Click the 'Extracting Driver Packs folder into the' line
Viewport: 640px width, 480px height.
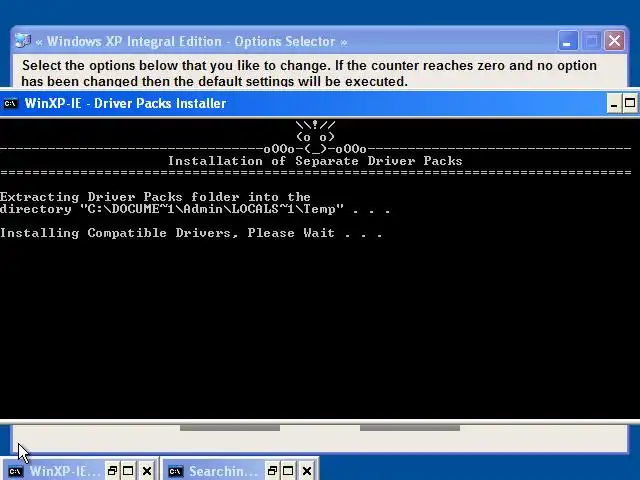[155, 197]
